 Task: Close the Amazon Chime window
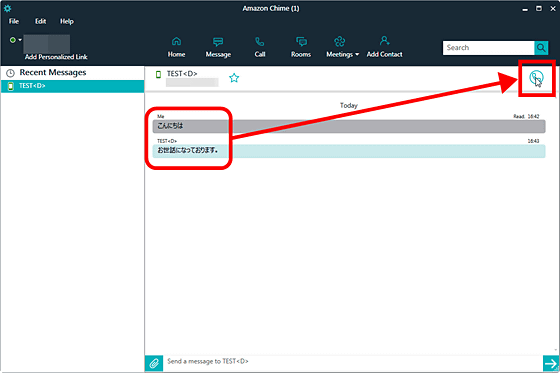pos(552,8)
